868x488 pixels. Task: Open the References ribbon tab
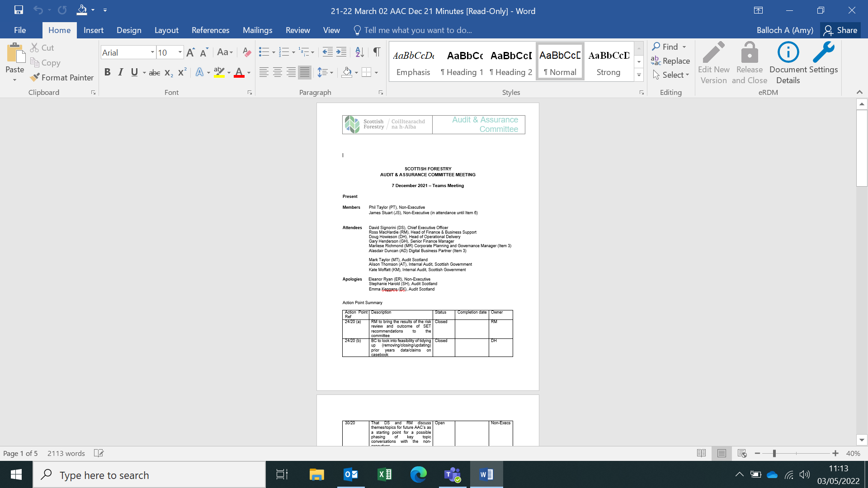(x=210, y=30)
